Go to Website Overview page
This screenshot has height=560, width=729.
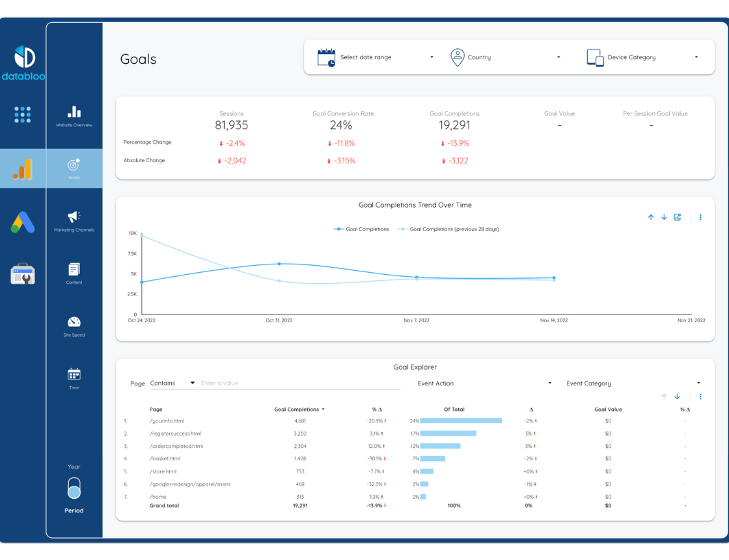pyautogui.click(x=74, y=115)
